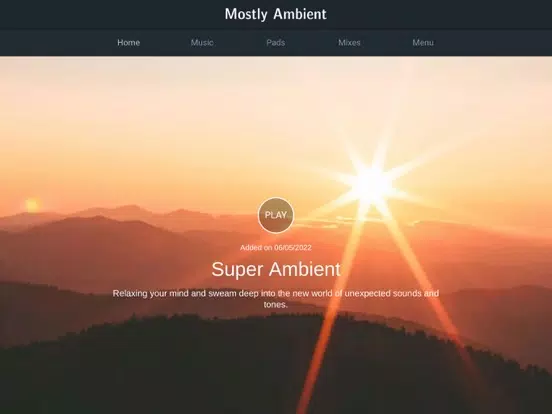Viewport: 552px width, 414px height.
Task: Click the Mostly Ambient site title
Action: pyautogui.click(x=276, y=14)
